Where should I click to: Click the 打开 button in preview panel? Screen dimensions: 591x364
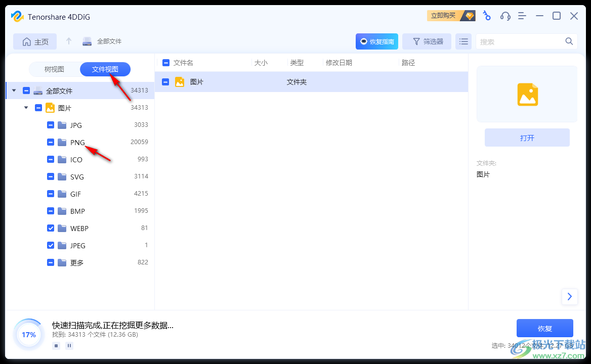point(527,138)
